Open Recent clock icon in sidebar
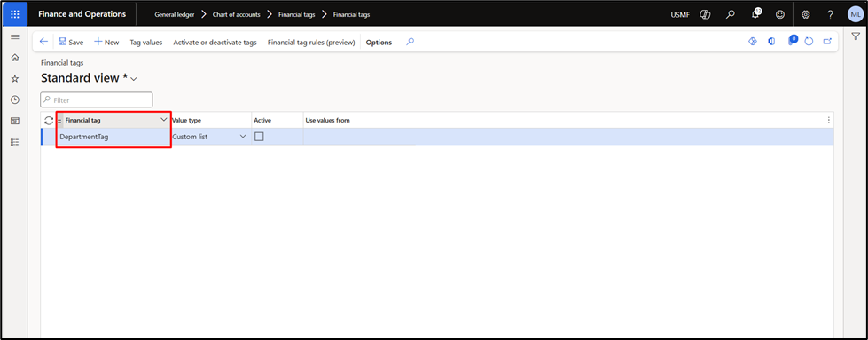 pos(15,99)
